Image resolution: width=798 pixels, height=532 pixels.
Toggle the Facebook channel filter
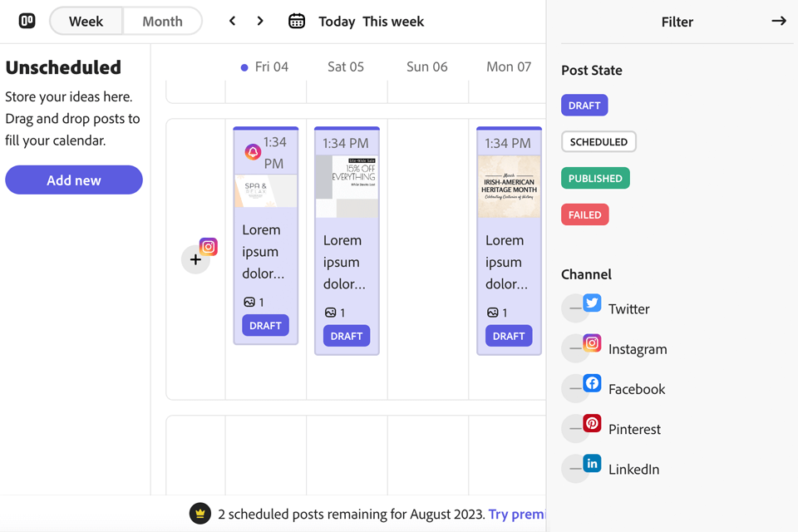coord(576,388)
